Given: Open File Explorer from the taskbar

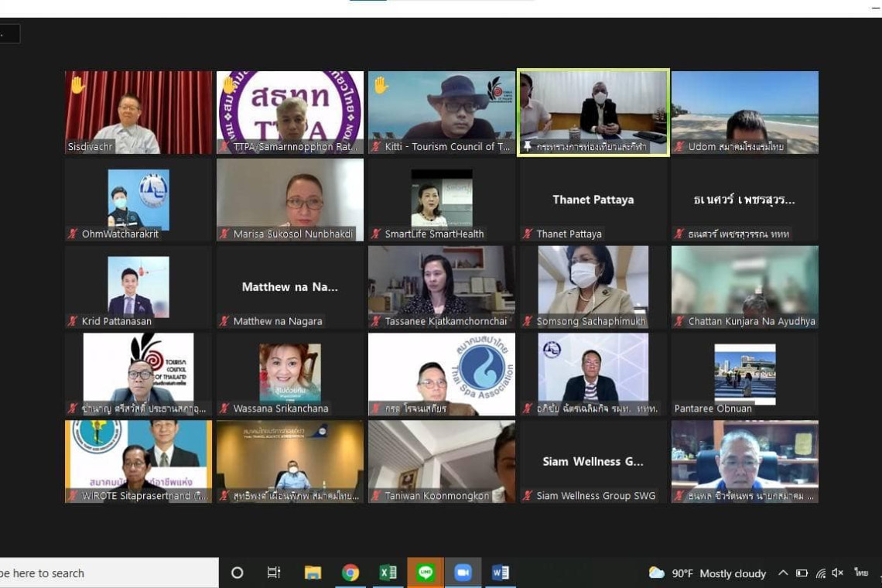Looking at the screenshot, I should (x=313, y=573).
